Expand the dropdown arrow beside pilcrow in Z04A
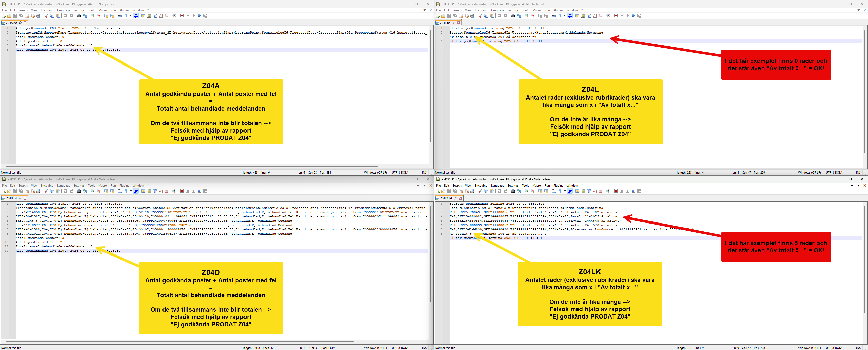 click(131, 15)
